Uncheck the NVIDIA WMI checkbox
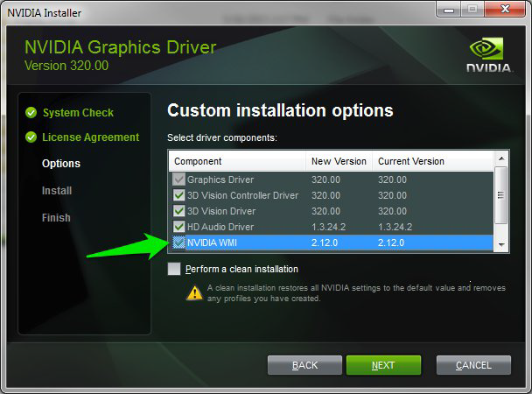The width and height of the screenshot is (532, 394). [x=178, y=243]
